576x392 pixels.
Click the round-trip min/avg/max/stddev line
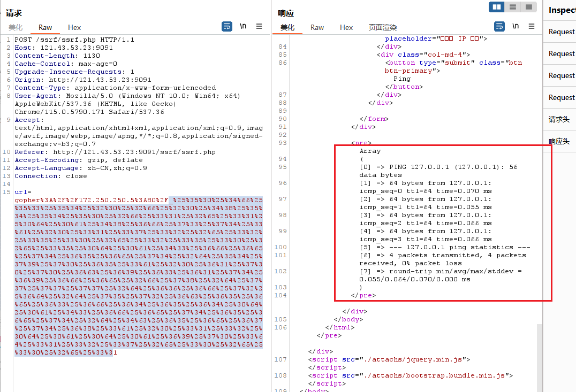click(x=441, y=272)
